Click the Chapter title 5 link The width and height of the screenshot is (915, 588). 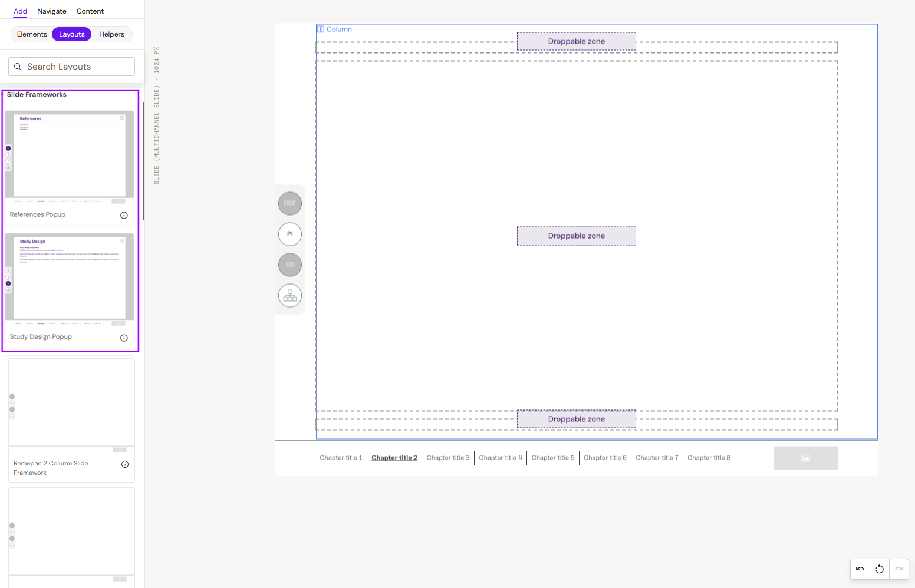coord(553,458)
